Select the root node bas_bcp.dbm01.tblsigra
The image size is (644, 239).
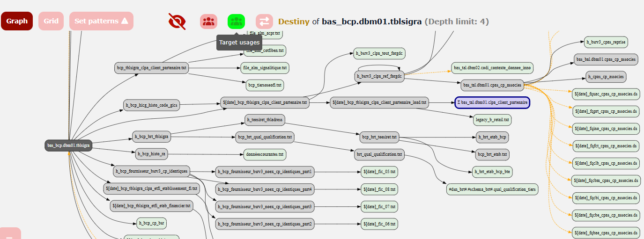pyautogui.click(x=68, y=145)
